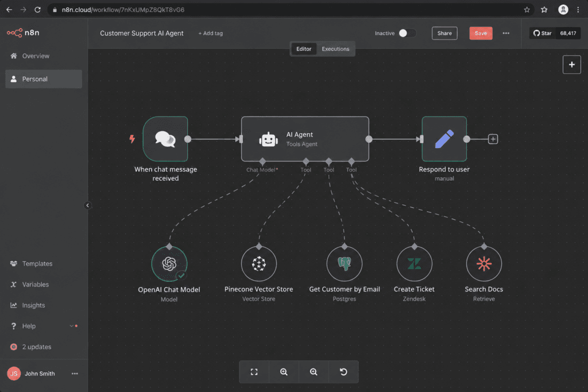Screen dimensions: 588x392
Task: Open the 2 updates notice
Action: click(x=44, y=347)
